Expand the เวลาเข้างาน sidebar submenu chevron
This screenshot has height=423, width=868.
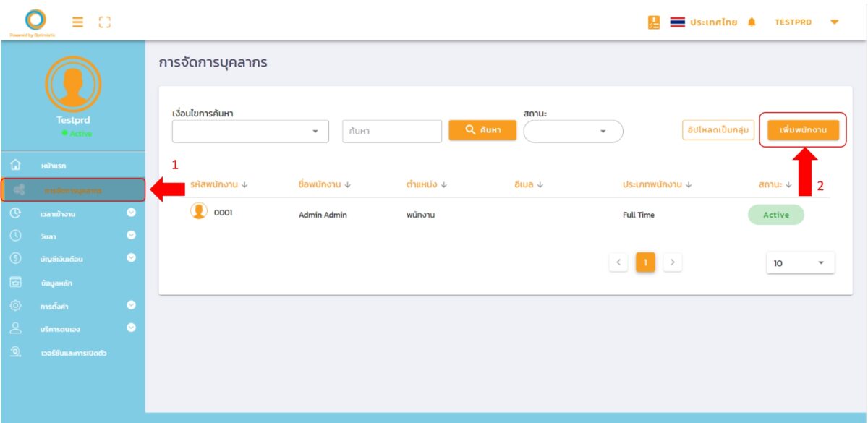click(131, 213)
